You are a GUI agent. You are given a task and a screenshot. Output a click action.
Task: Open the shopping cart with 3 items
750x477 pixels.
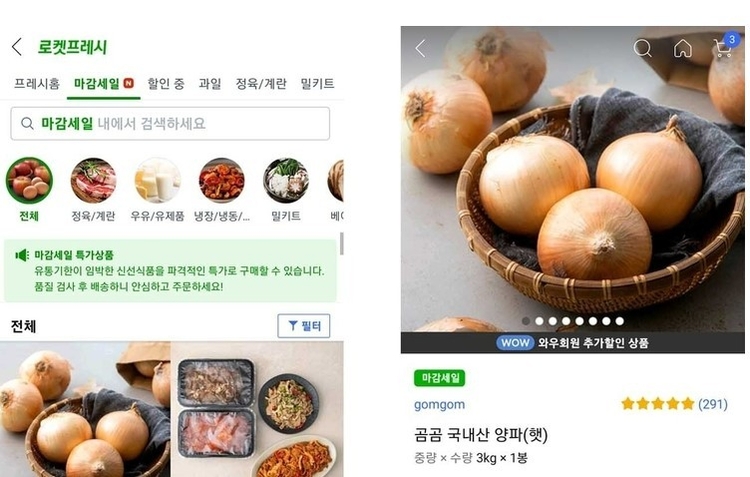tap(725, 45)
